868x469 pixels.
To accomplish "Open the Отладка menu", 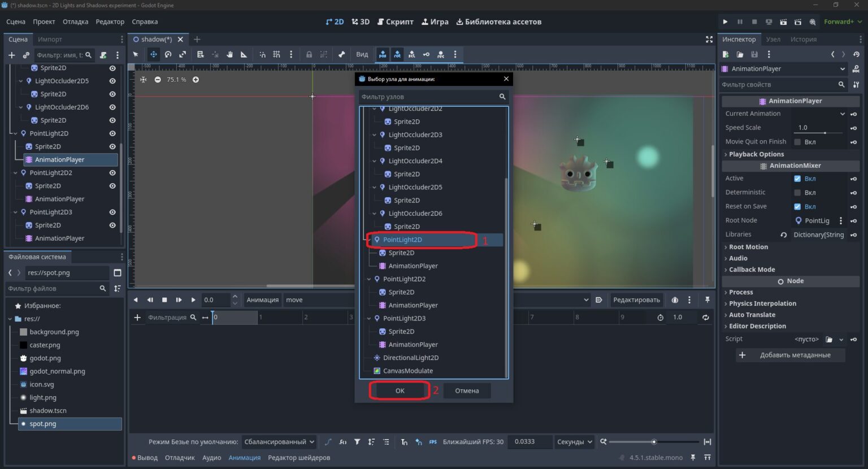I will 75,22.
